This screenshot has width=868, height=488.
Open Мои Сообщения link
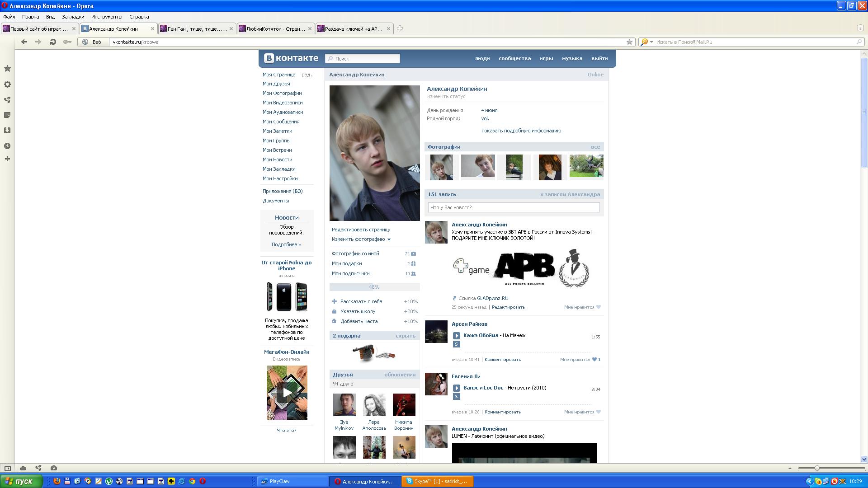(x=281, y=122)
